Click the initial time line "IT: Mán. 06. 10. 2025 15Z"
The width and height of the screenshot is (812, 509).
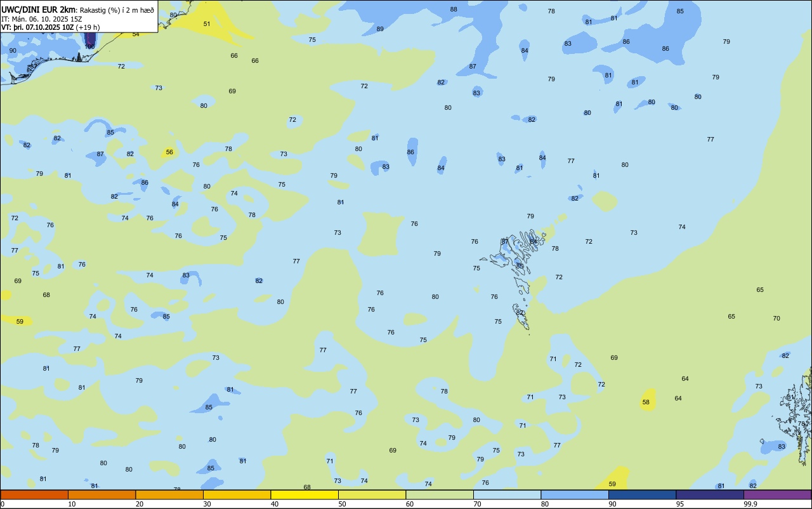[41, 18]
